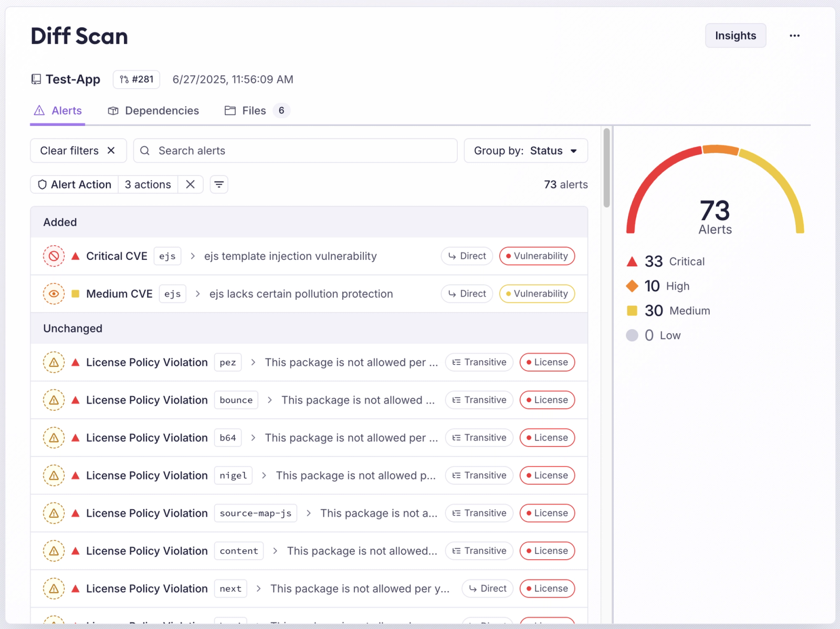The width and height of the screenshot is (840, 629).
Task: Click warning icon on content license row
Action: click(x=54, y=551)
